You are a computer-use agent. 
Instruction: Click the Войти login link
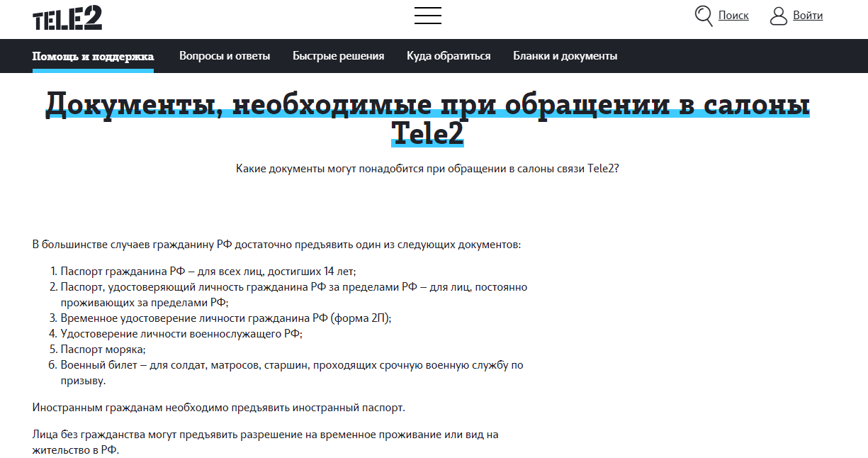808,16
